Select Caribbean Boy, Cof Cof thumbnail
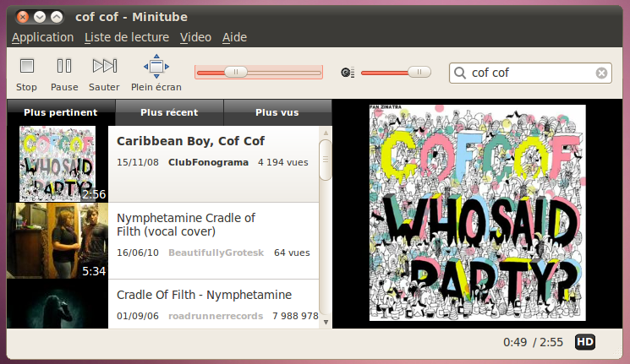This screenshot has height=364, width=630. coord(57,164)
